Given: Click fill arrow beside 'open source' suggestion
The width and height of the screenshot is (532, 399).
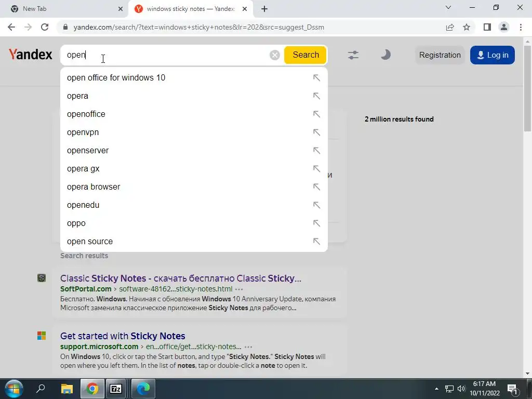Looking at the screenshot, I should click(316, 241).
